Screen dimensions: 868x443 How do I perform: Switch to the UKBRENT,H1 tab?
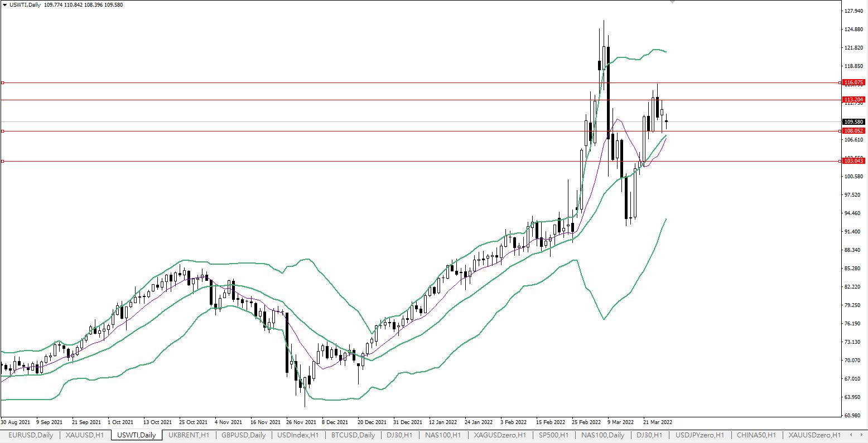pyautogui.click(x=189, y=435)
